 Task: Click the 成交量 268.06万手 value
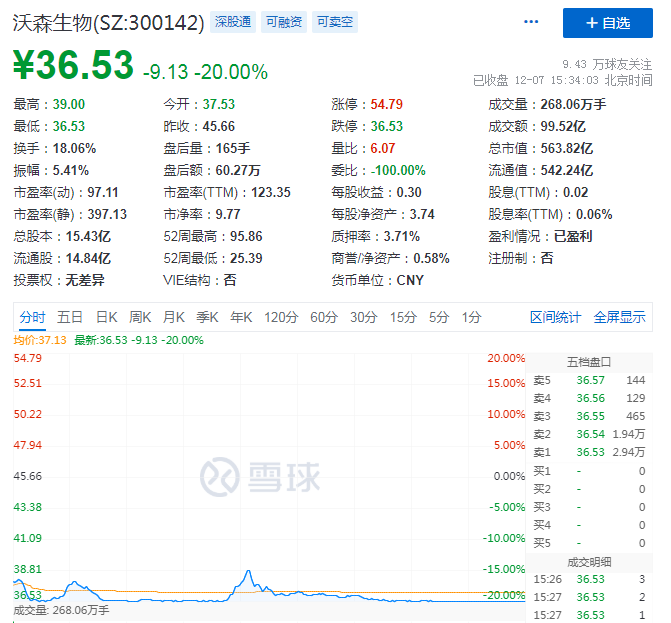click(x=573, y=104)
